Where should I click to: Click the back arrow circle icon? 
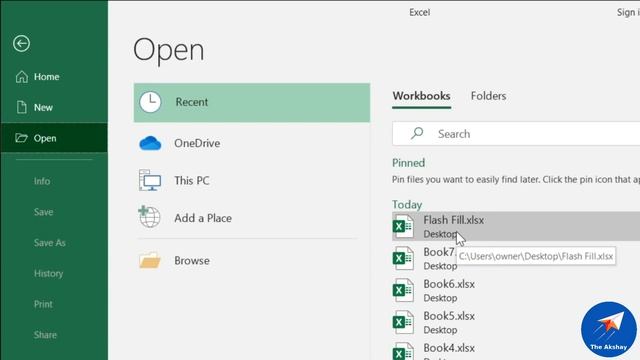point(21,43)
